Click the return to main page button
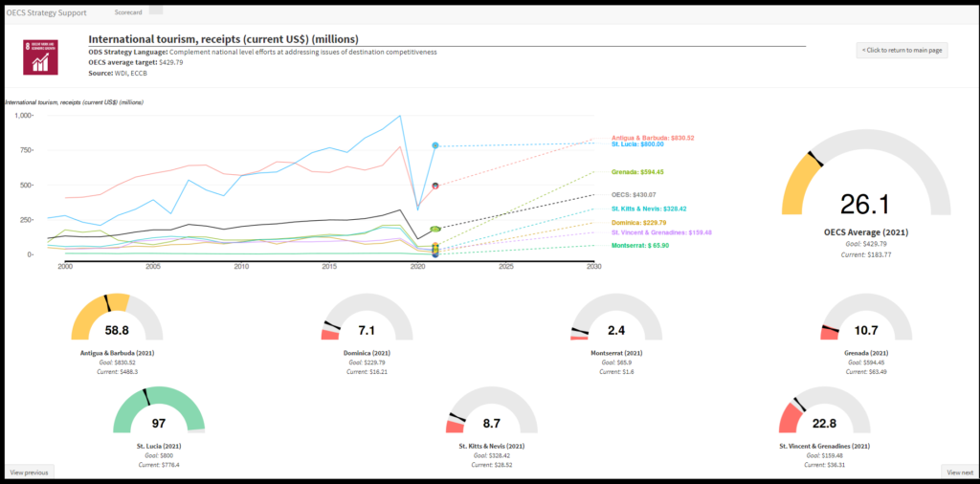The image size is (980, 484). click(902, 50)
